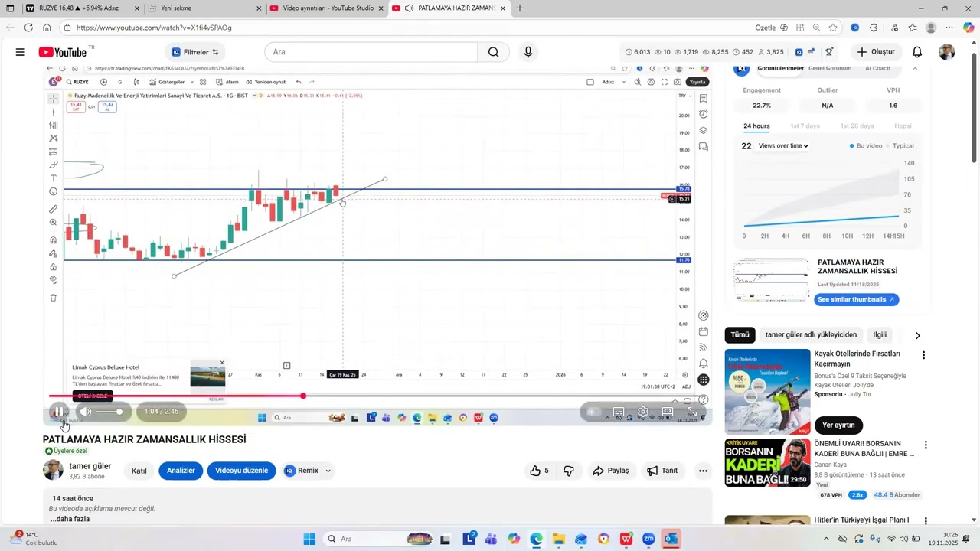
Task: Switch to the RUZYE 16,48 browser tab
Action: [83, 8]
